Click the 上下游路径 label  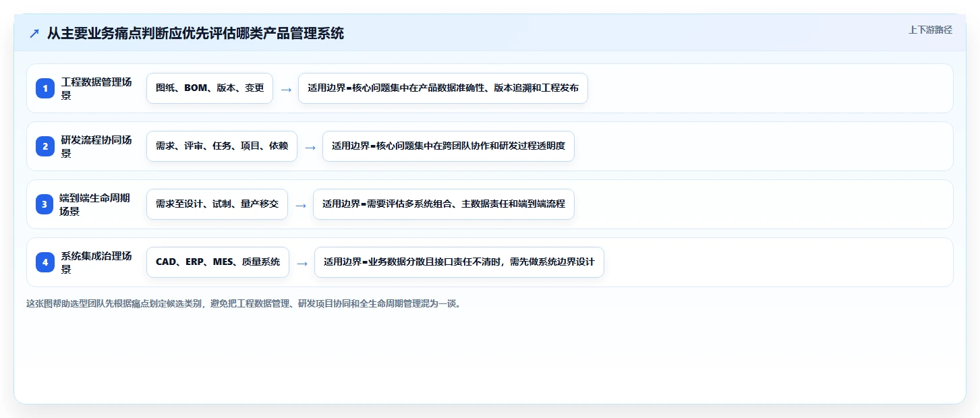930,30
